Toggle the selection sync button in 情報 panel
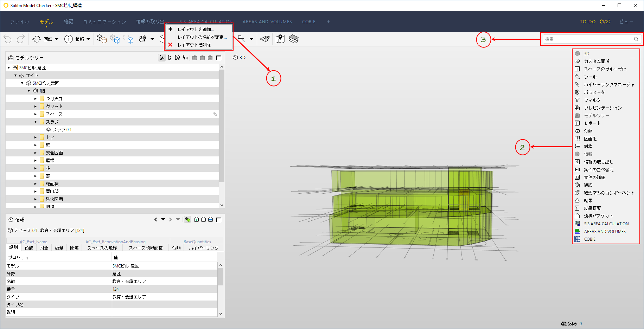The image size is (644, 329). point(188,220)
